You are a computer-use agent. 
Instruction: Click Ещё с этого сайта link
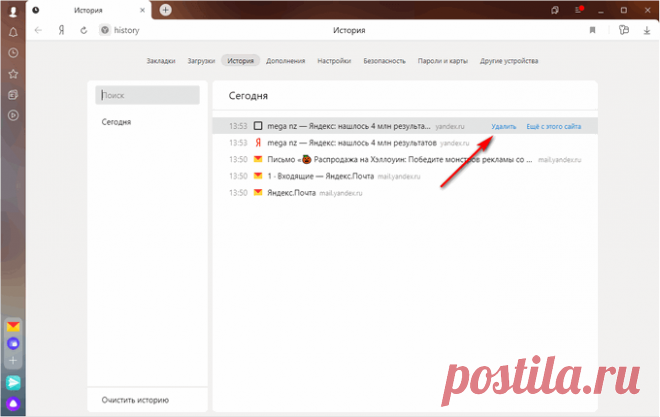point(554,126)
